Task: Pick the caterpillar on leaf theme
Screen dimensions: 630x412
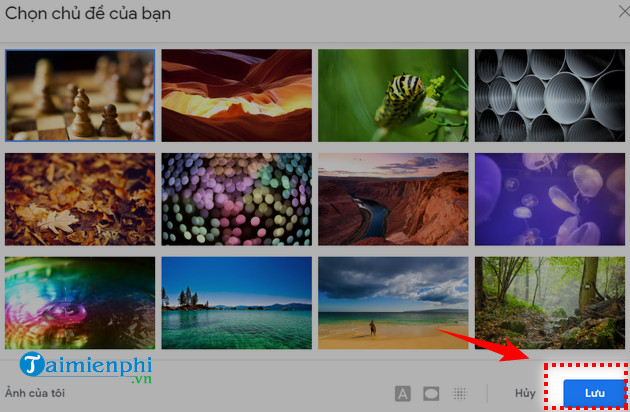Action: pyautogui.click(x=392, y=95)
